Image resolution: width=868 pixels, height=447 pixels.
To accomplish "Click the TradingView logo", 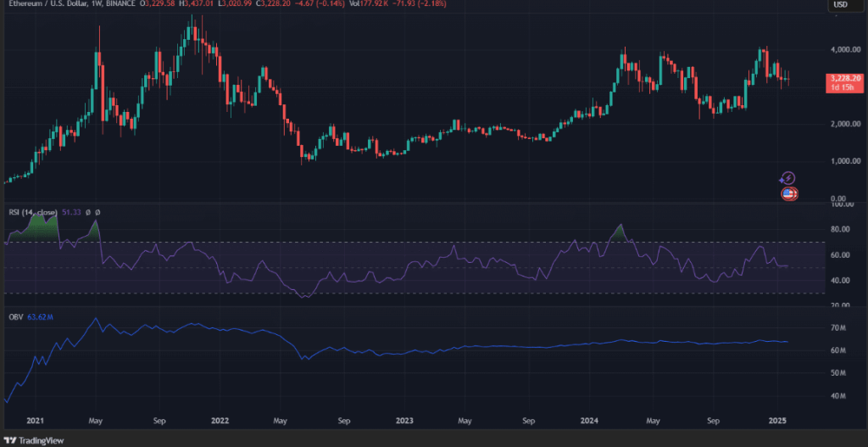I will 38,440.
